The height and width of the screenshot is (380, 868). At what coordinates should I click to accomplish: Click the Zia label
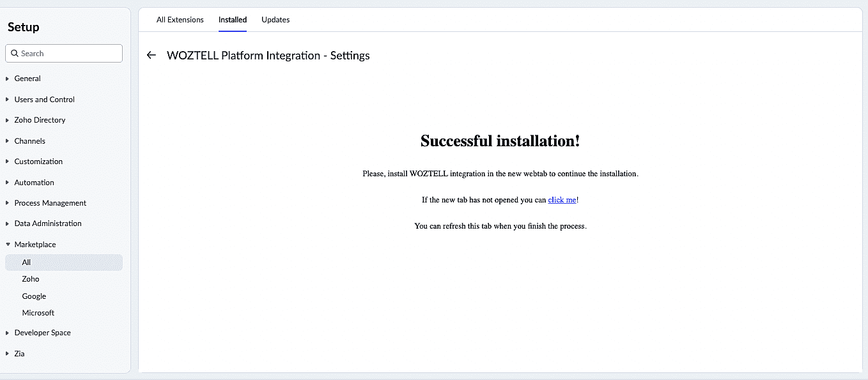[20, 354]
